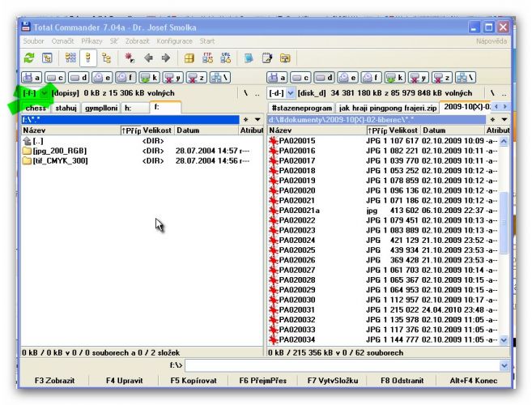Viewport: 532px width, 405px height.
Task: Select disconnected drive z in right drive bar
Action: 442,78
